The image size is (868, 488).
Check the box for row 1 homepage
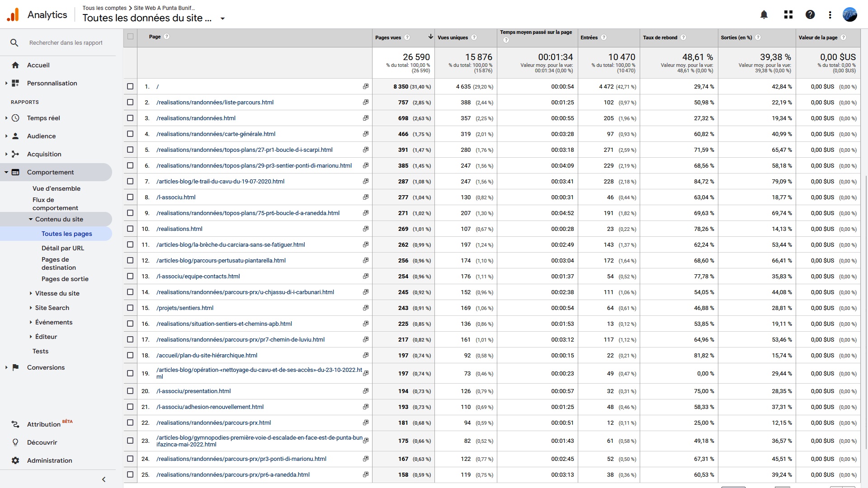click(x=130, y=86)
